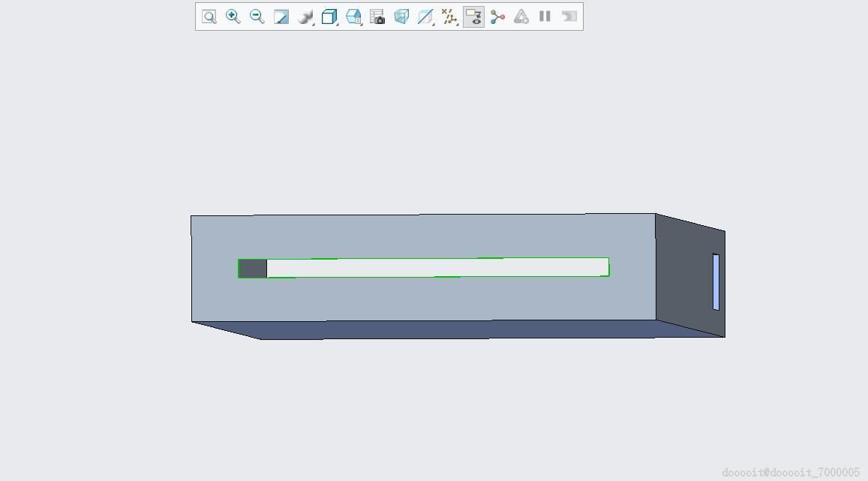The width and height of the screenshot is (868, 481).
Task: Click the grayed Stop icon at toolbar end
Action: coord(569,17)
